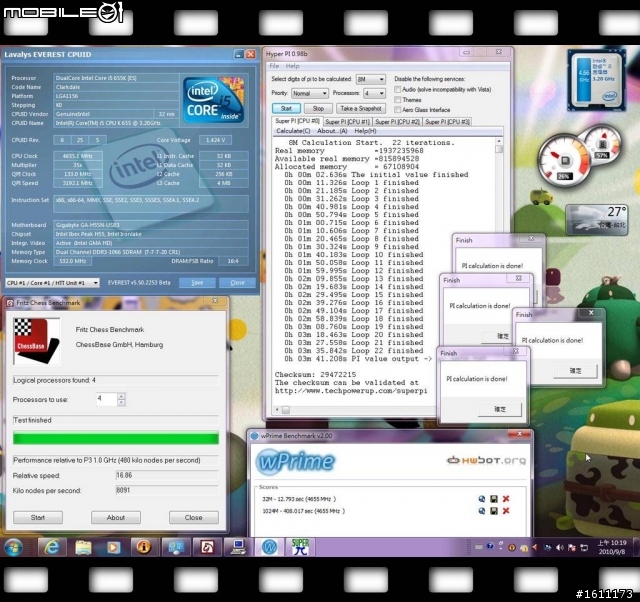Viewport: 640px width, 602px height.
Task: Tick the Themes checkbox in Hyper PI
Action: click(x=398, y=100)
